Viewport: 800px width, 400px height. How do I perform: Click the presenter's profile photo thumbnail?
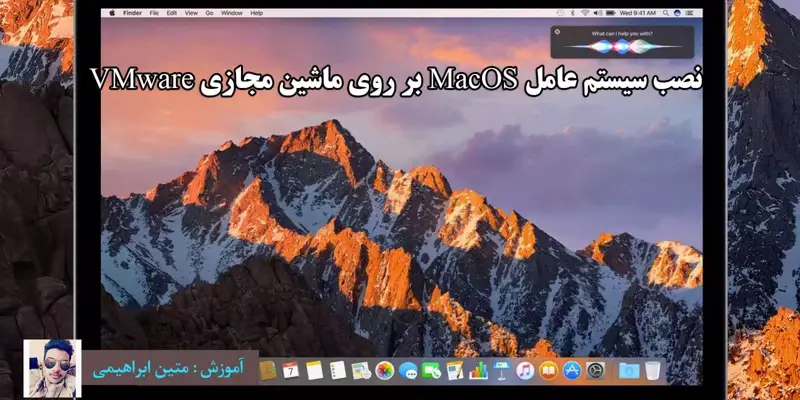(x=53, y=368)
